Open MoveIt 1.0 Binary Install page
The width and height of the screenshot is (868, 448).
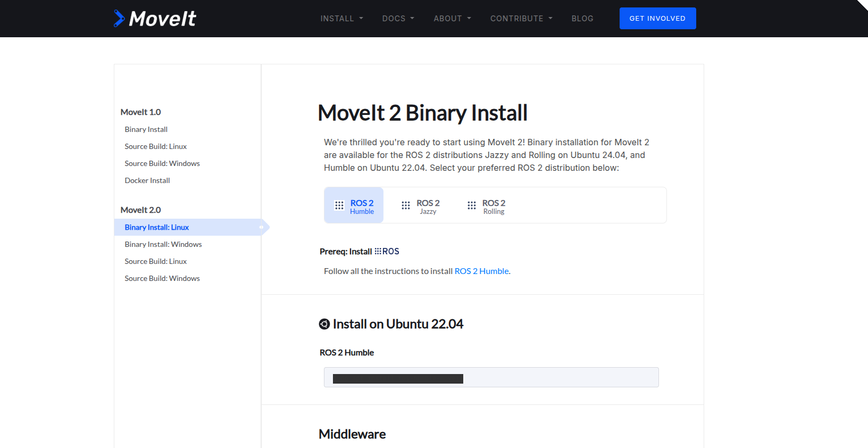[146, 129]
